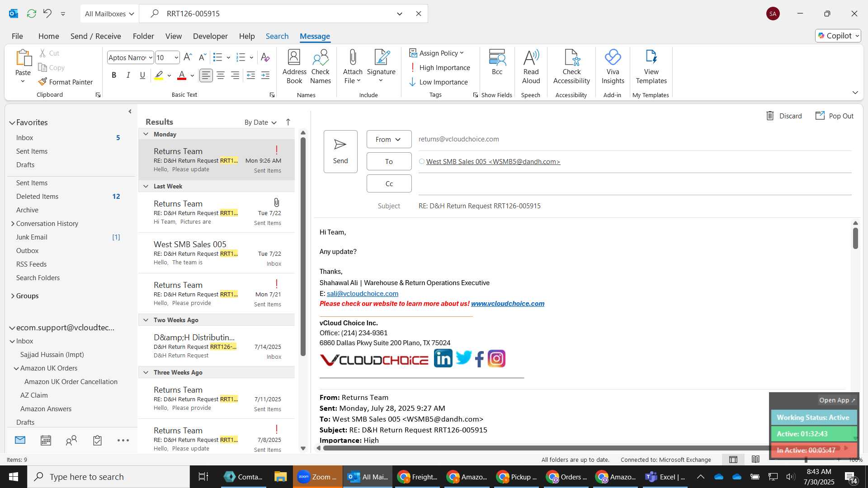This screenshot has height=488, width=868.
Task: Clear all formatting with the eraser icon
Action: [x=265, y=57]
